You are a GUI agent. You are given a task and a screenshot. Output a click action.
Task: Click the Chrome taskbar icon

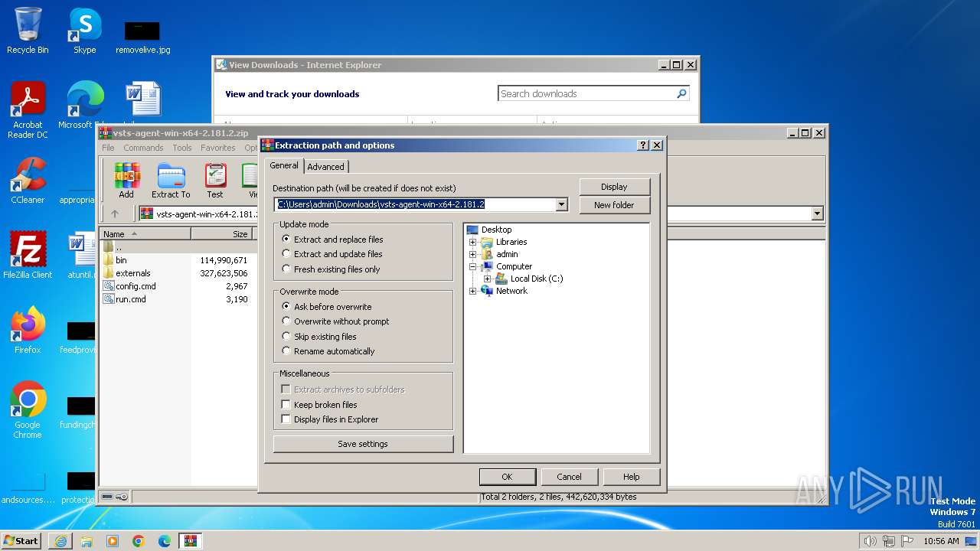coord(139,541)
